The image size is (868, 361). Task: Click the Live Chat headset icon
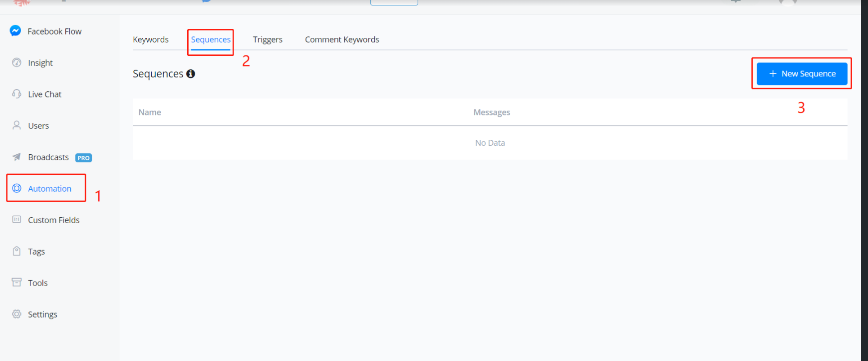[x=16, y=94]
